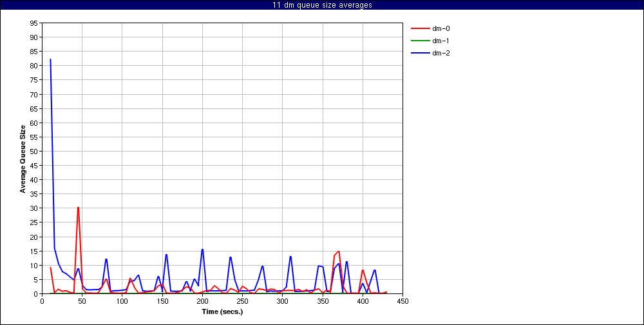The width and height of the screenshot is (644, 325).
Task: Click the y-axis tick label 65
Action: [x=35, y=108]
